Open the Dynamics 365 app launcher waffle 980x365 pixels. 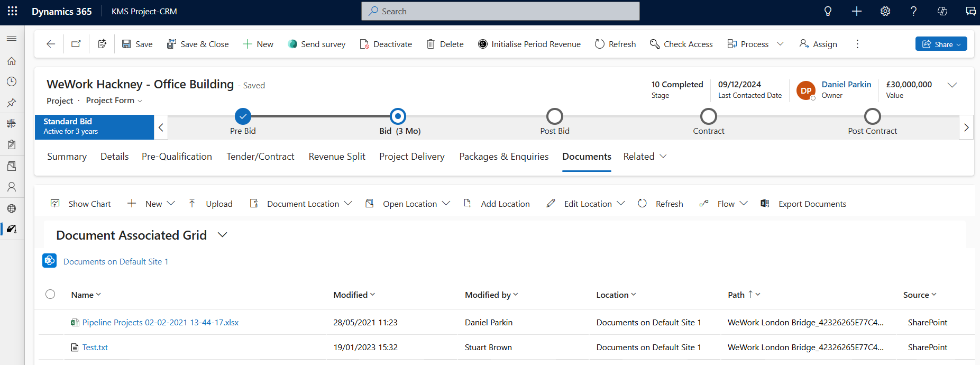[x=12, y=11]
